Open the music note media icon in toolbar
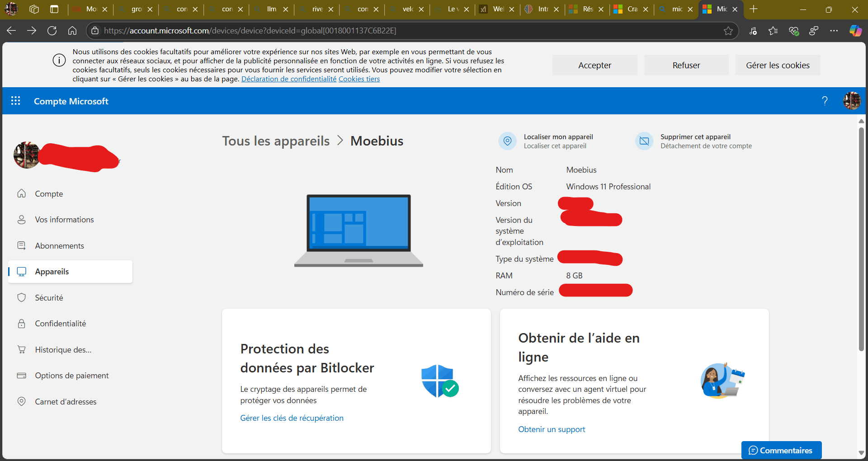This screenshot has width=868, height=461. [x=753, y=31]
